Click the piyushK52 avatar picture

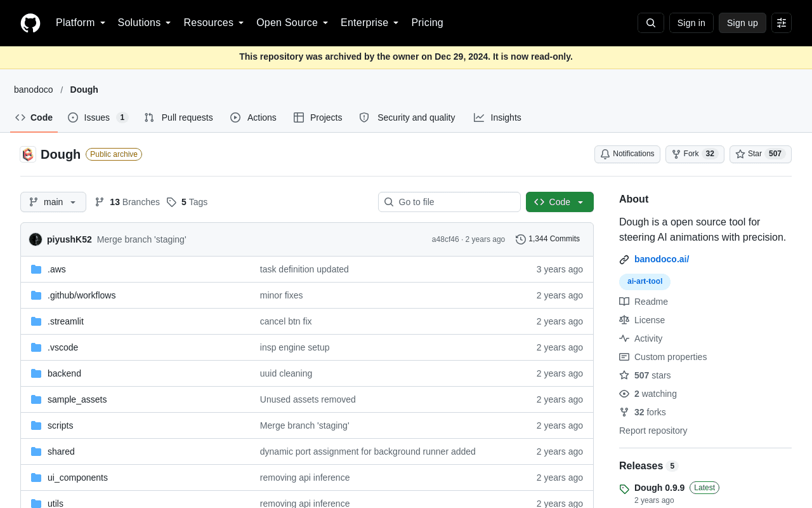[36, 239]
